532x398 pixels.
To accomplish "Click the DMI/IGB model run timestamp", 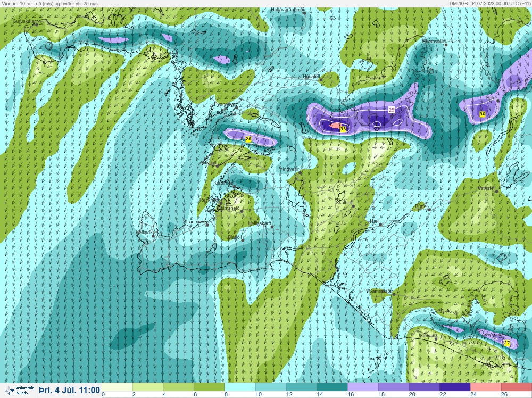I will click(x=489, y=3).
